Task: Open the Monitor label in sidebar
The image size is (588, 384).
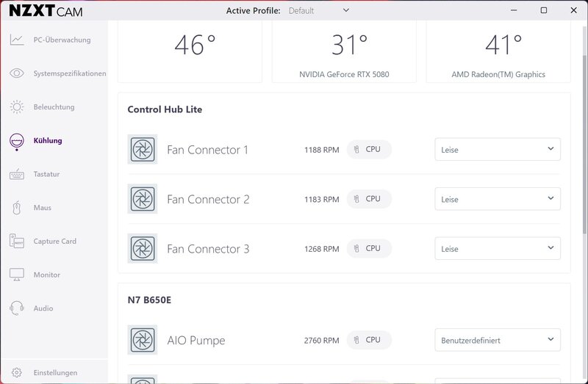Action: click(x=47, y=275)
